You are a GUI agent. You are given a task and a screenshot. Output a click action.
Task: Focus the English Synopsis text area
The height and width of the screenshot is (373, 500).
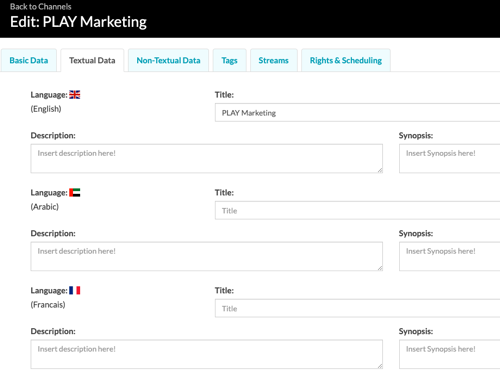[x=449, y=158]
